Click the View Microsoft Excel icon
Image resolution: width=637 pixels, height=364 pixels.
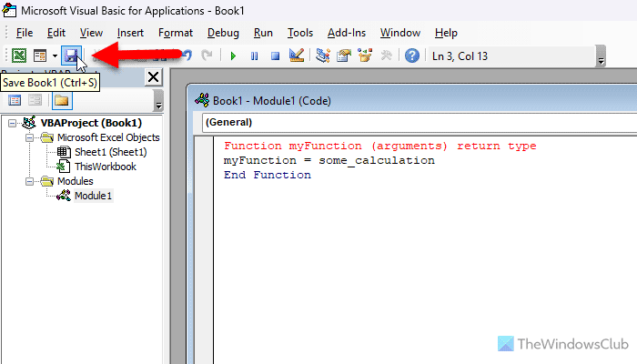[19, 56]
